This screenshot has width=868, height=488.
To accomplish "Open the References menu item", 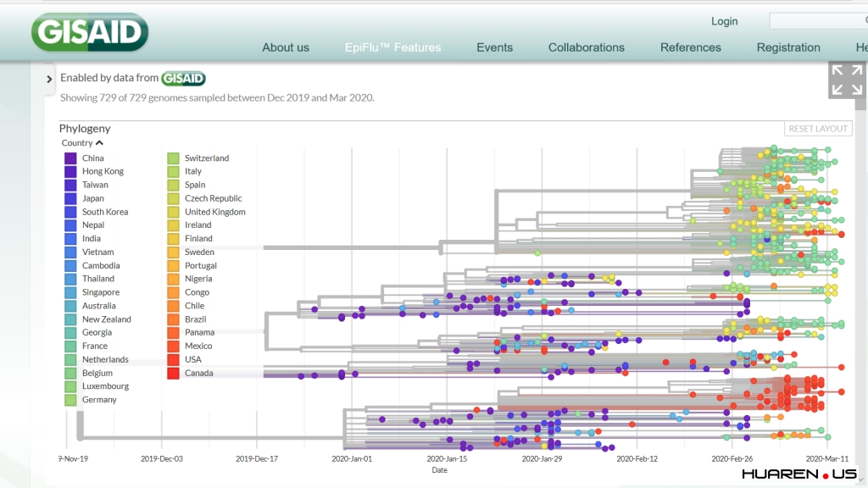I will 690,47.
